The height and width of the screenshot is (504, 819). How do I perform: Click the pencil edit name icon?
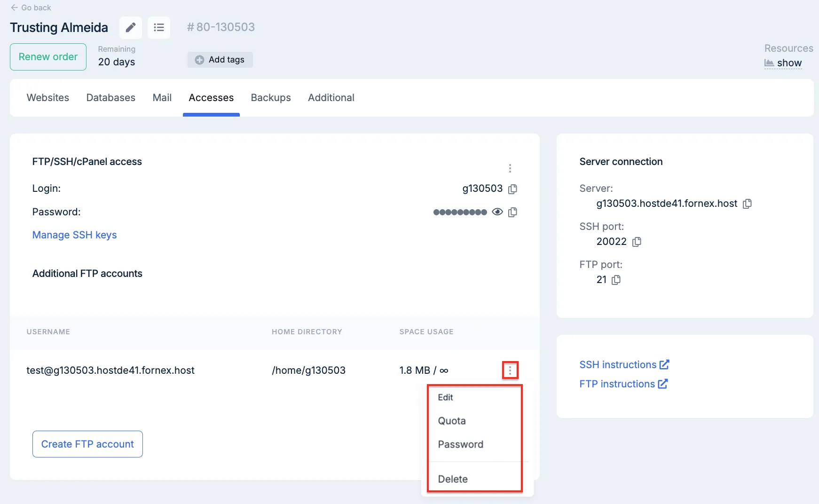(131, 27)
